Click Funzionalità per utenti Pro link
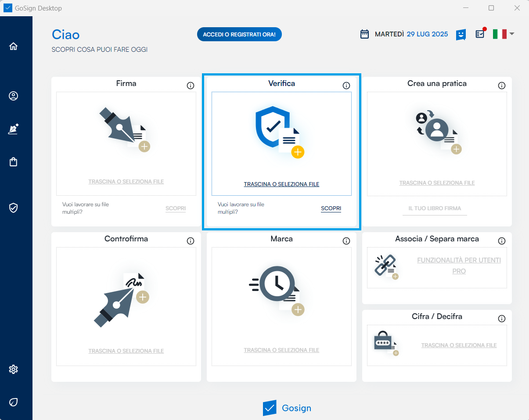Screen dimensions: 529x420 point(459,266)
